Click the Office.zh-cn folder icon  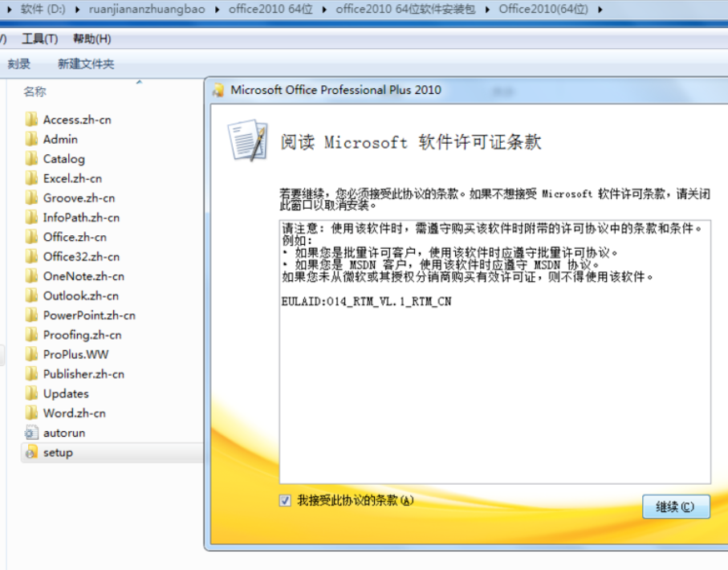click(x=31, y=237)
